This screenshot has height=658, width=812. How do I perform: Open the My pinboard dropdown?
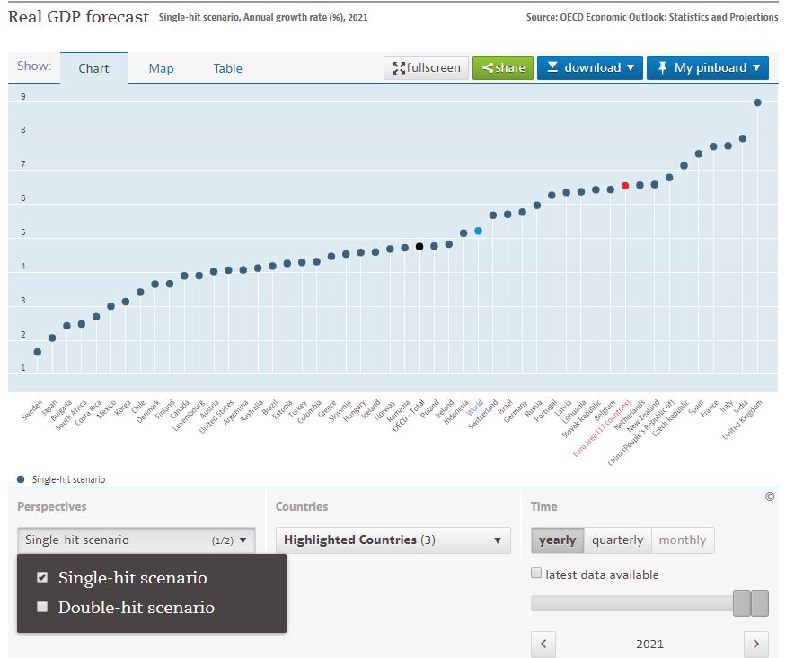pos(707,67)
